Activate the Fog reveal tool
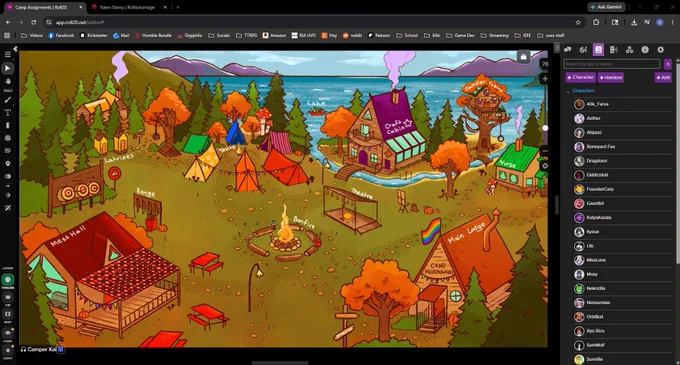The width and height of the screenshot is (680, 365). [x=7, y=176]
